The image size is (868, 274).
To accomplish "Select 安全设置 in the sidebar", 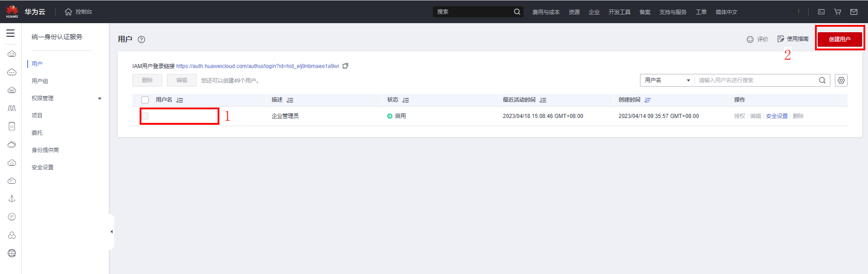I will pos(43,167).
